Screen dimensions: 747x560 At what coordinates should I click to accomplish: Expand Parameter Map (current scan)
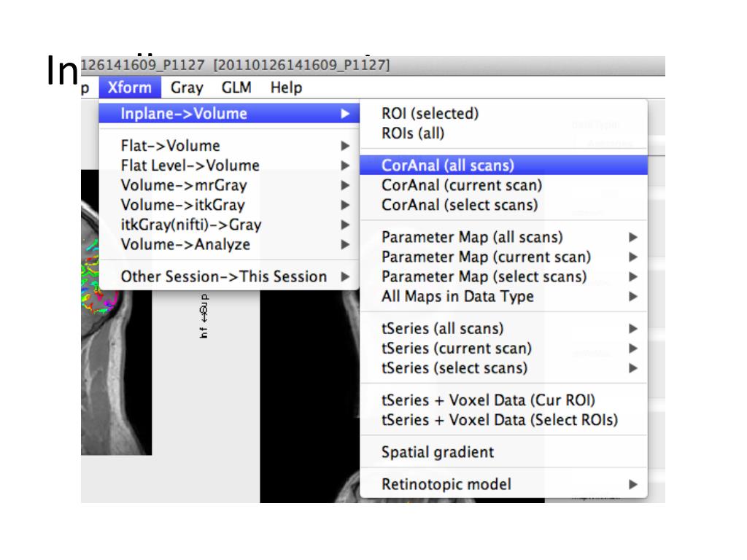point(503,257)
